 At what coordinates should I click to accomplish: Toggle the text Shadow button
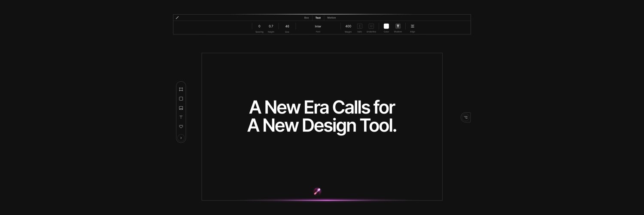[398, 26]
